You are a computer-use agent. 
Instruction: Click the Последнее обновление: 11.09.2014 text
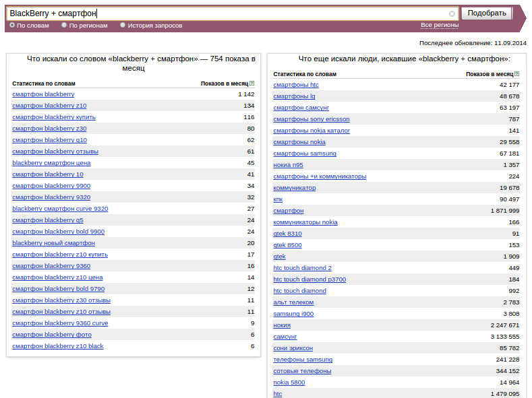pyautogui.click(x=473, y=43)
